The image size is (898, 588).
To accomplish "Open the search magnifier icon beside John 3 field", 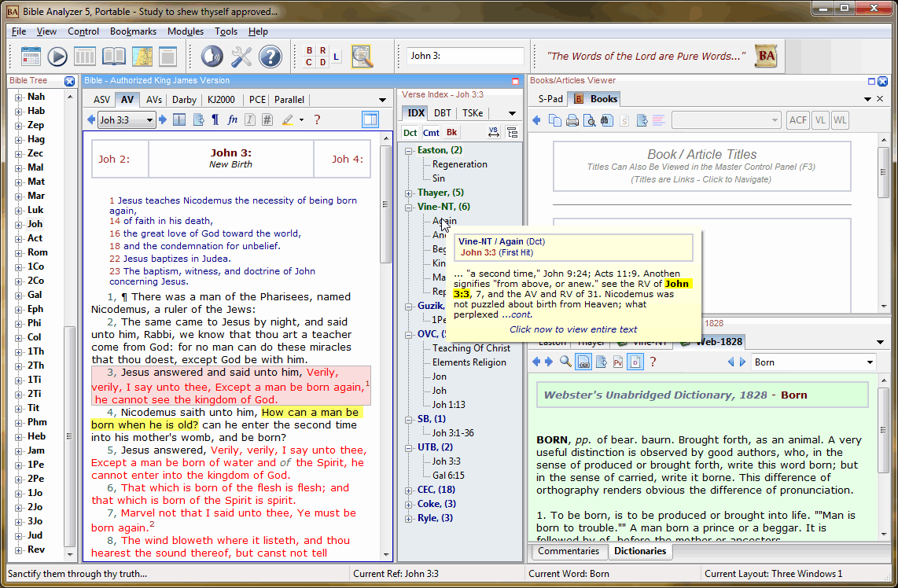I will coord(362,56).
